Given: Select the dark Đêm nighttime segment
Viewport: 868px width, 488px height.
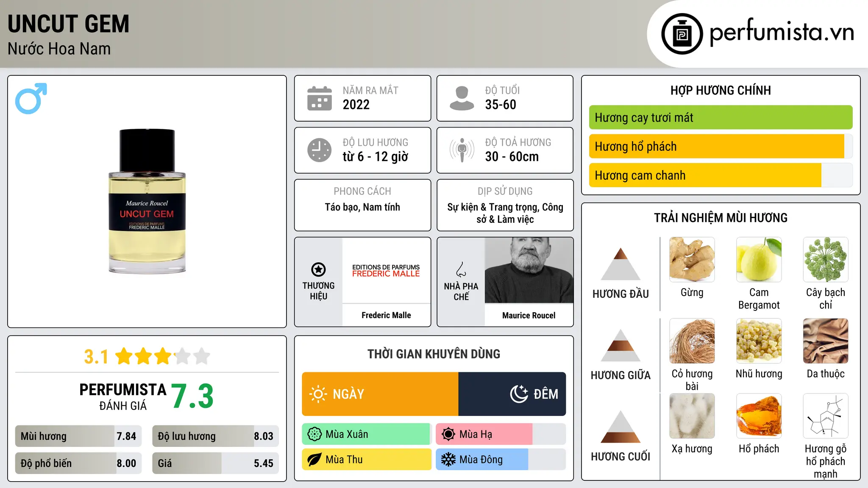Looking at the screenshot, I should pos(512,394).
